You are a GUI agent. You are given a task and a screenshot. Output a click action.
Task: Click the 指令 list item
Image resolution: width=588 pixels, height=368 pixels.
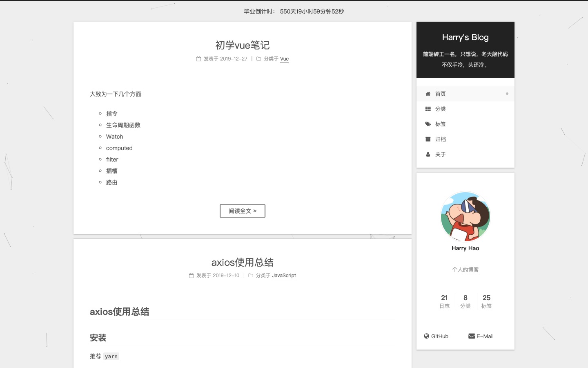(x=112, y=114)
